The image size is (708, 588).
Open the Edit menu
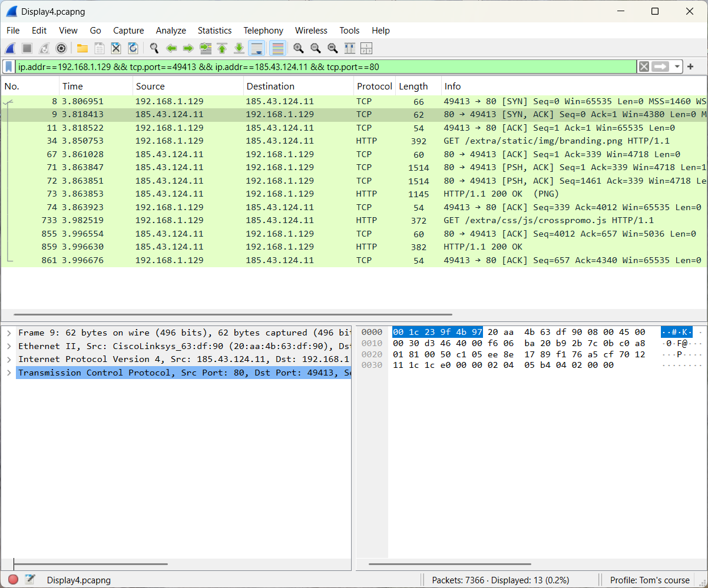tap(39, 31)
